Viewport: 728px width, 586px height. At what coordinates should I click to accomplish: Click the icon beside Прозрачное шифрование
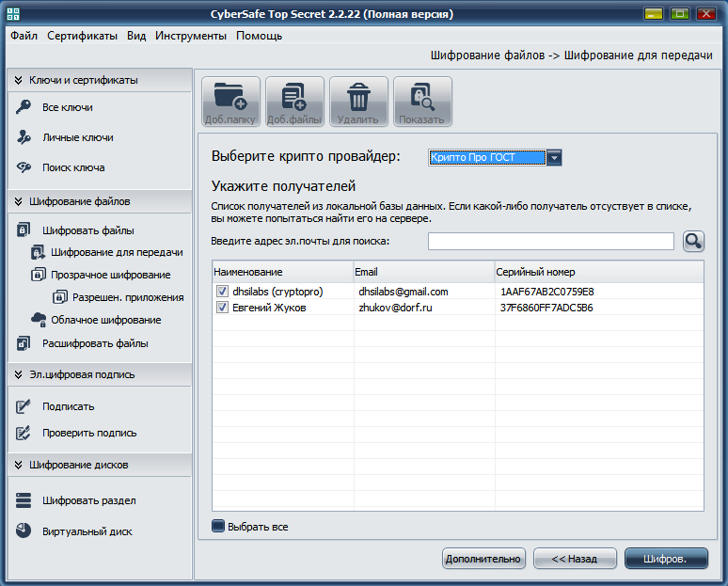point(38,275)
